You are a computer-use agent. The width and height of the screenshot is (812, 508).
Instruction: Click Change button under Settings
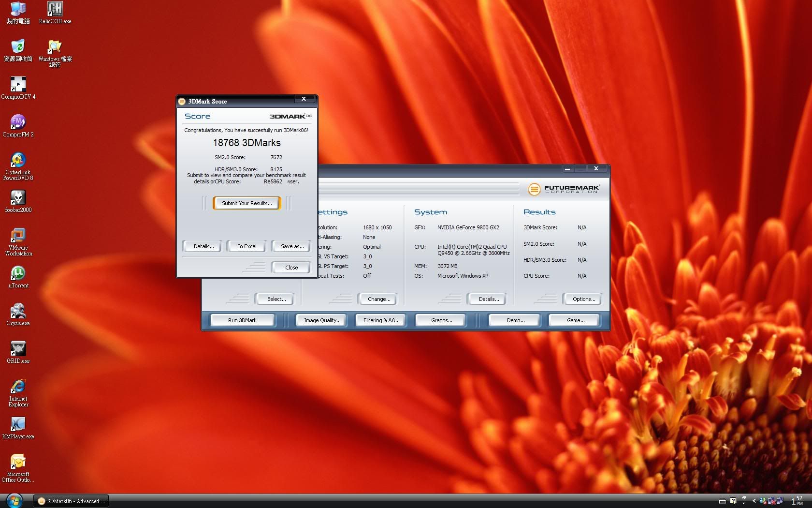click(379, 299)
